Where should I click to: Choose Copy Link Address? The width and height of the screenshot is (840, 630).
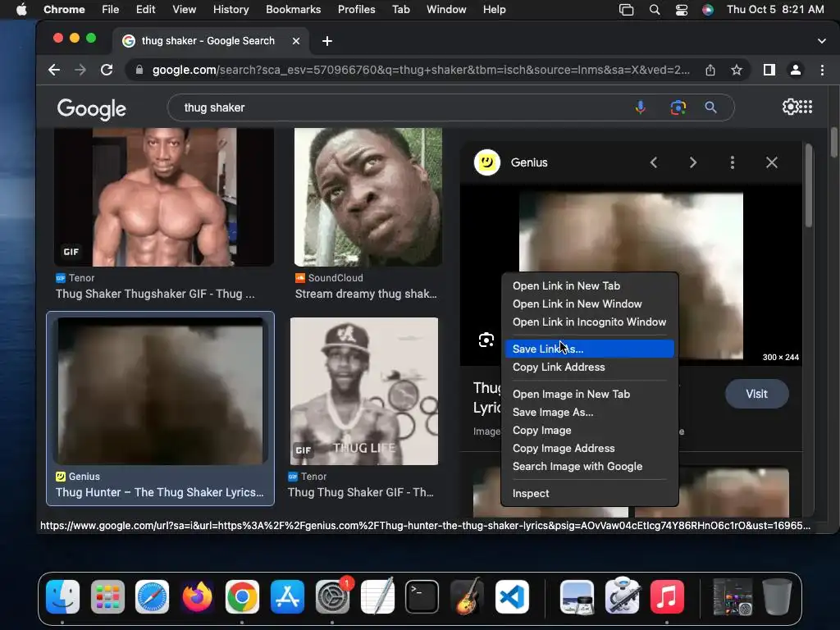[x=589, y=367]
